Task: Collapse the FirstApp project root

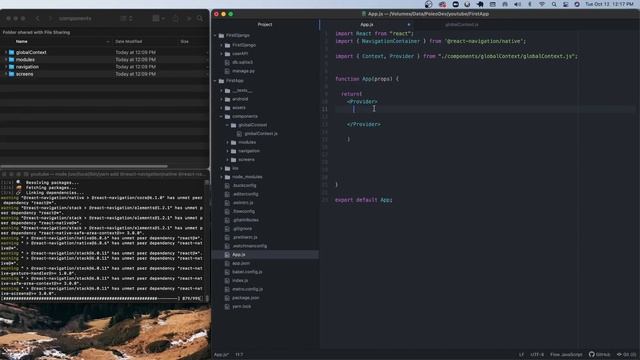Action: [216, 81]
